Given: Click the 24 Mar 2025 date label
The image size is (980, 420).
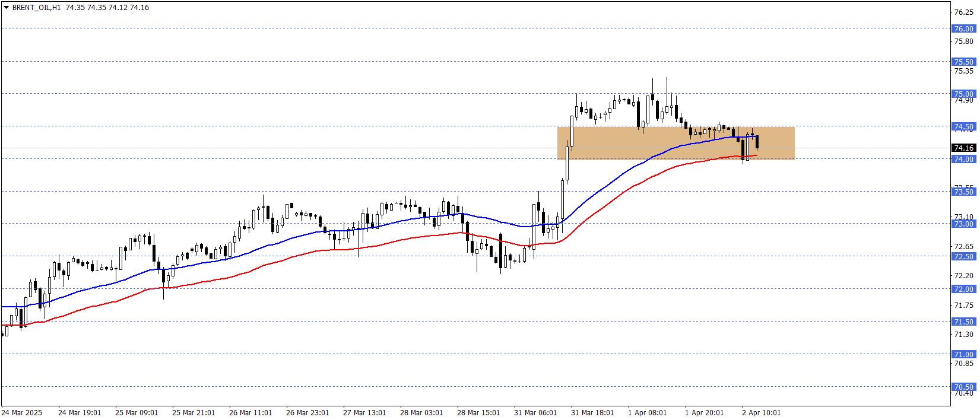Looking at the screenshot, I should 22,412.
